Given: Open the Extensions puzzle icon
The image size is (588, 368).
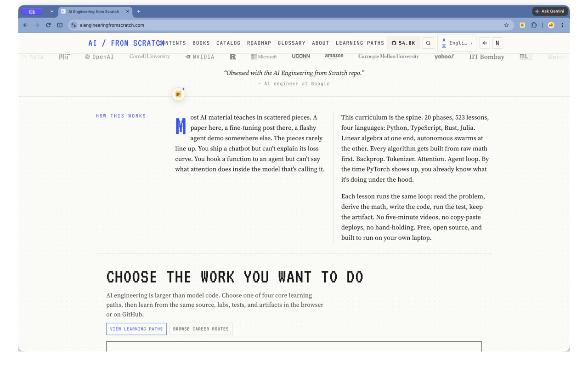Looking at the screenshot, I should click(x=534, y=25).
